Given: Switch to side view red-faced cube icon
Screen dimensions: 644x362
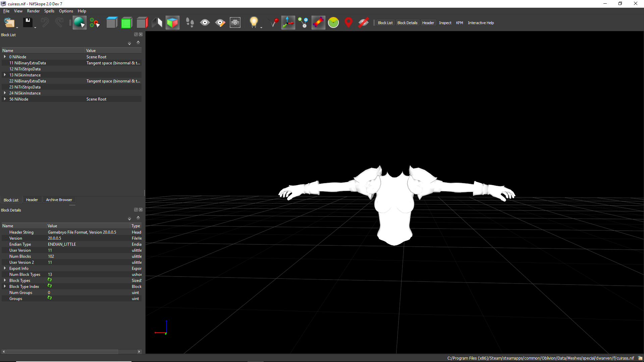Looking at the screenshot, I should (142, 23).
